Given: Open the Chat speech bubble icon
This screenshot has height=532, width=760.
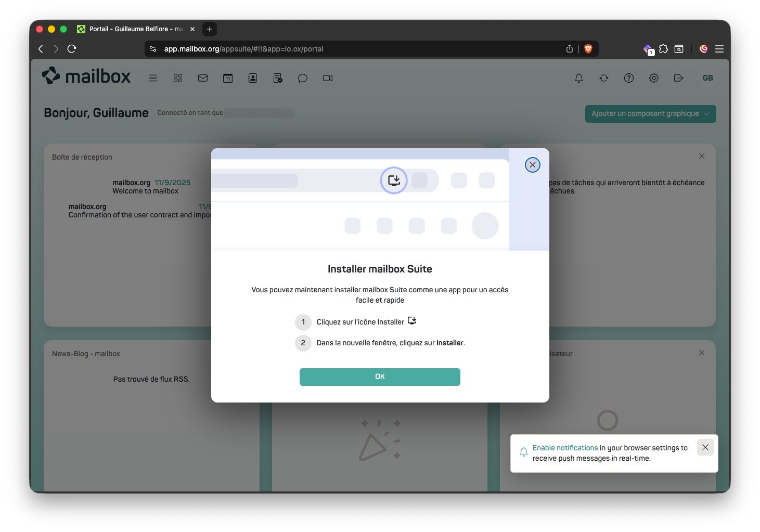Looking at the screenshot, I should (x=303, y=78).
